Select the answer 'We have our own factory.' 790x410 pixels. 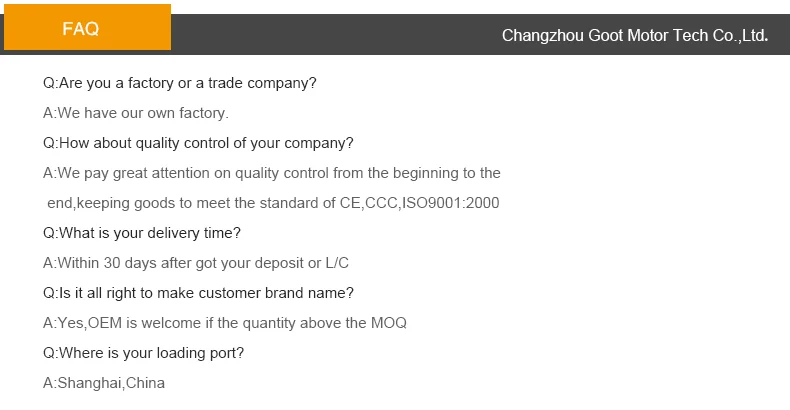click(x=136, y=113)
